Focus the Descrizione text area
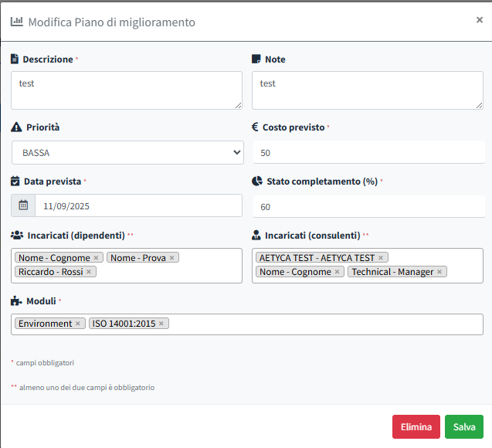 pyautogui.click(x=127, y=90)
